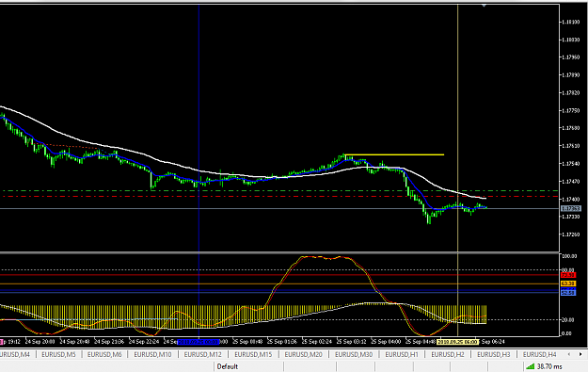Click the 1.18100 price scale value
This screenshot has height=372, width=588.
click(571, 22)
